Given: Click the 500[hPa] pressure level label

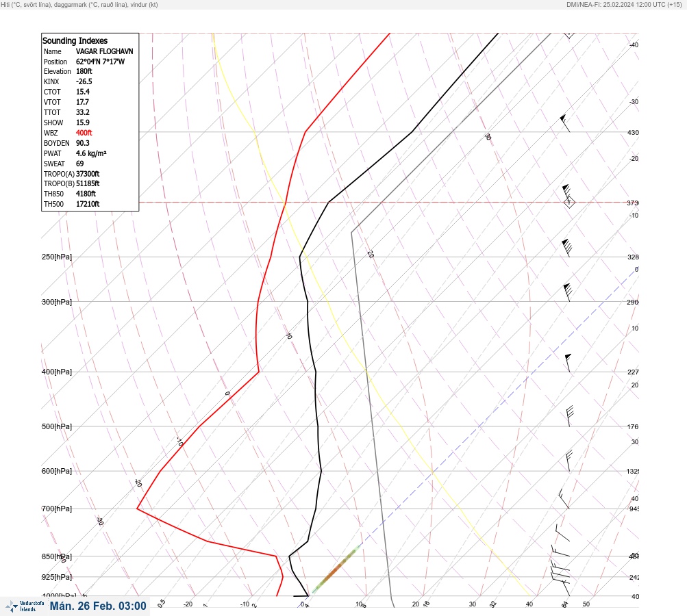Looking at the screenshot, I should [x=57, y=426].
